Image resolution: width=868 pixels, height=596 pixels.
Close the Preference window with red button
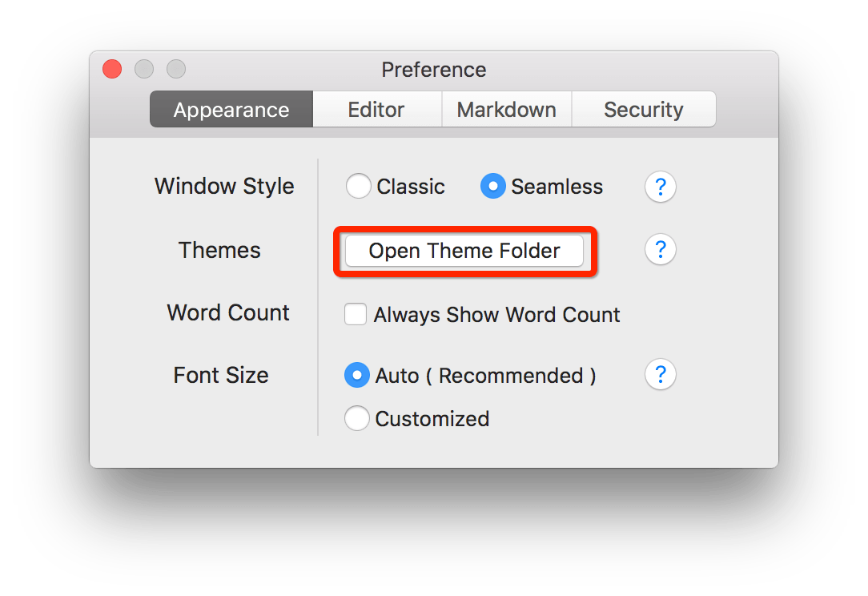(112, 69)
